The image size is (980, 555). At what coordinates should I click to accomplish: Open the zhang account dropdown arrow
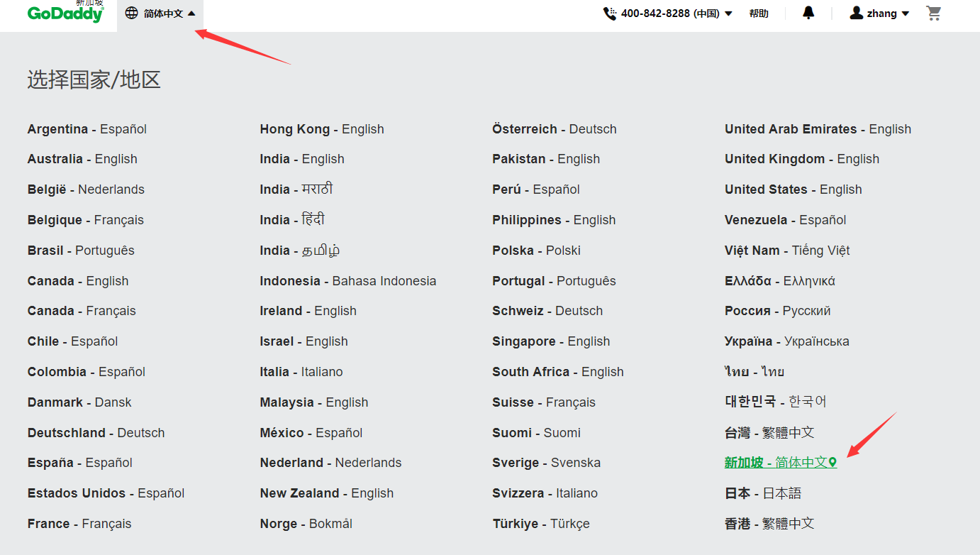point(906,13)
